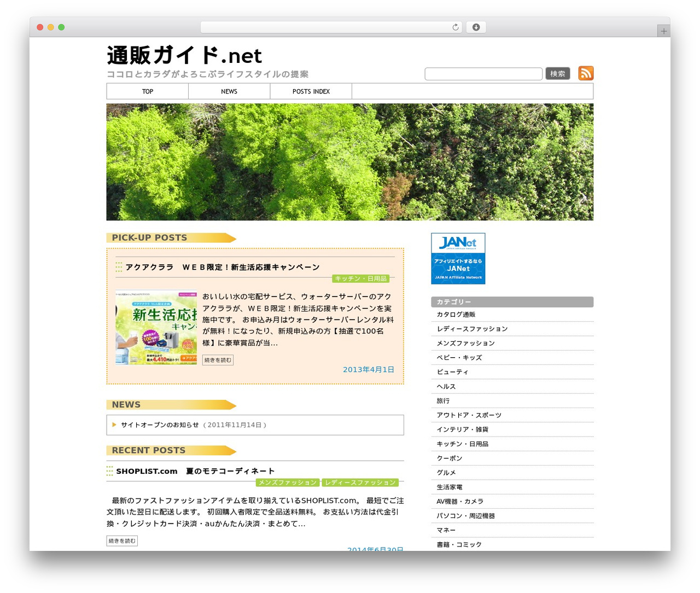This screenshot has height=593, width=700.
Task: Open the サイトオープンのお知らせ news item
Action: [x=160, y=425]
